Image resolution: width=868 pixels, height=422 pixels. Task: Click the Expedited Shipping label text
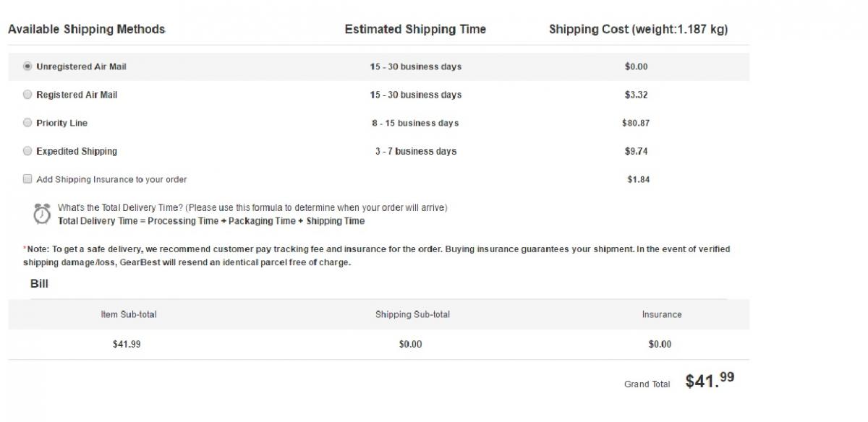tap(77, 151)
